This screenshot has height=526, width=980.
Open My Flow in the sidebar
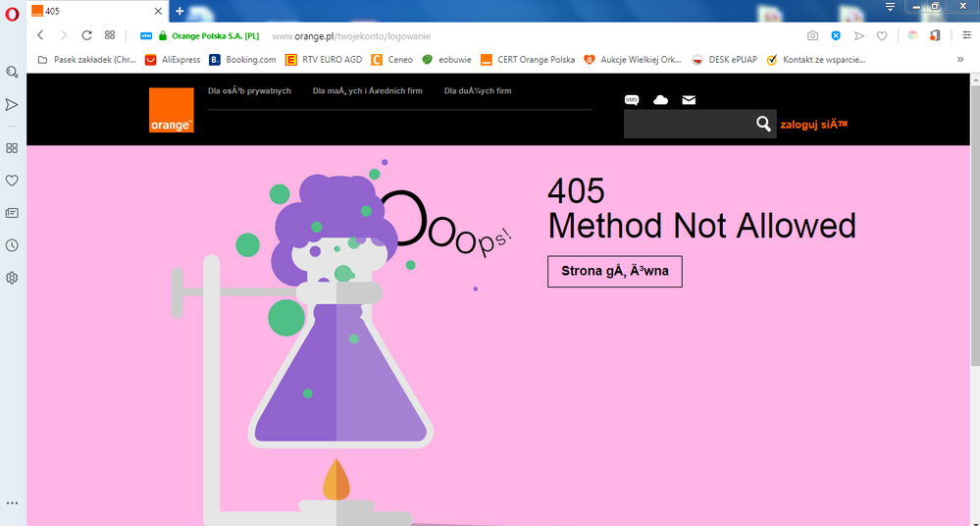click(x=12, y=104)
